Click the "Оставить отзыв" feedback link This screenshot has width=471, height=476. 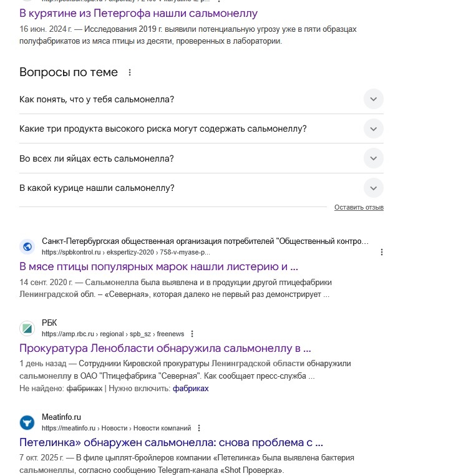[x=359, y=207]
